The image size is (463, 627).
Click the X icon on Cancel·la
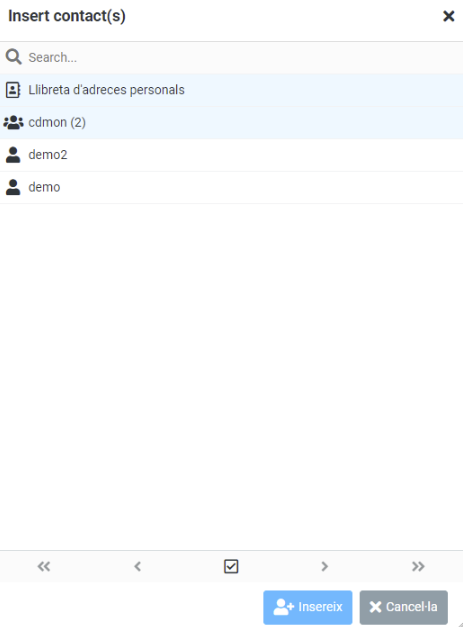point(375,607)
